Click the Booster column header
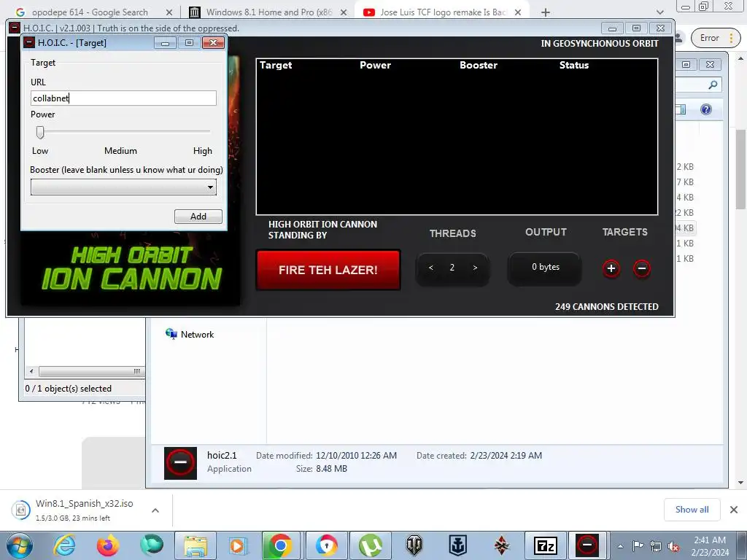This screenshot has width=747, height=560. 479,65
